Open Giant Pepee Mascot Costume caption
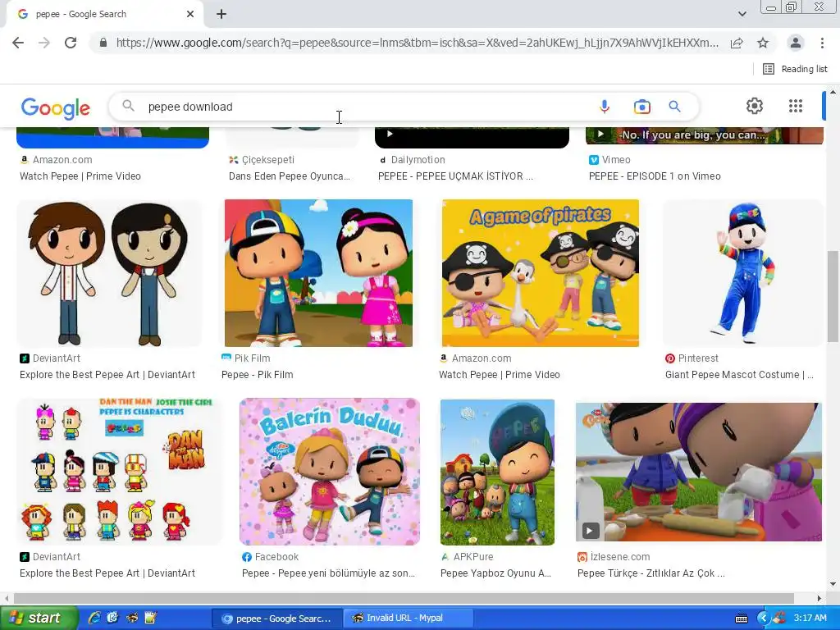This screenshot has width=840, height=630. click(739, 375)
